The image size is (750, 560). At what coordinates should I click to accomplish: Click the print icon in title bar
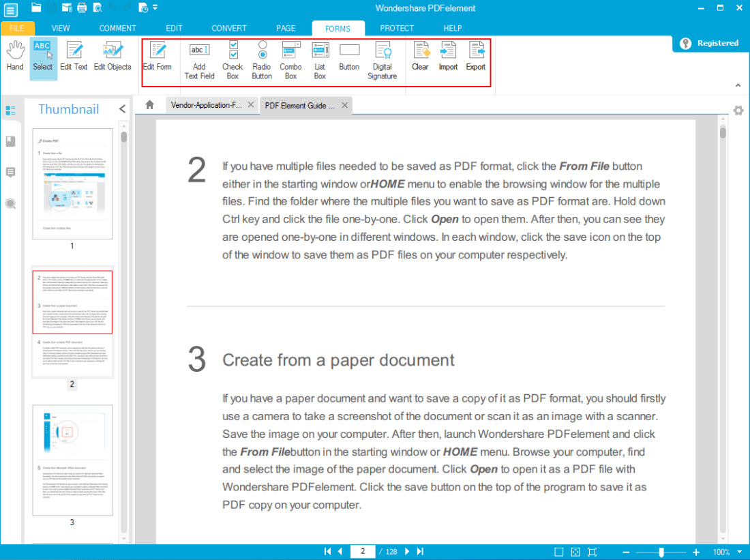pyautogui.click(x=82, y=8)
